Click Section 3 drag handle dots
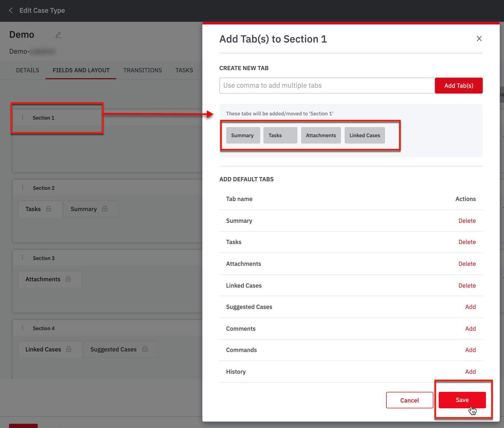The width and height of the screenshot is (504, 428). click(x=23, y=258)
